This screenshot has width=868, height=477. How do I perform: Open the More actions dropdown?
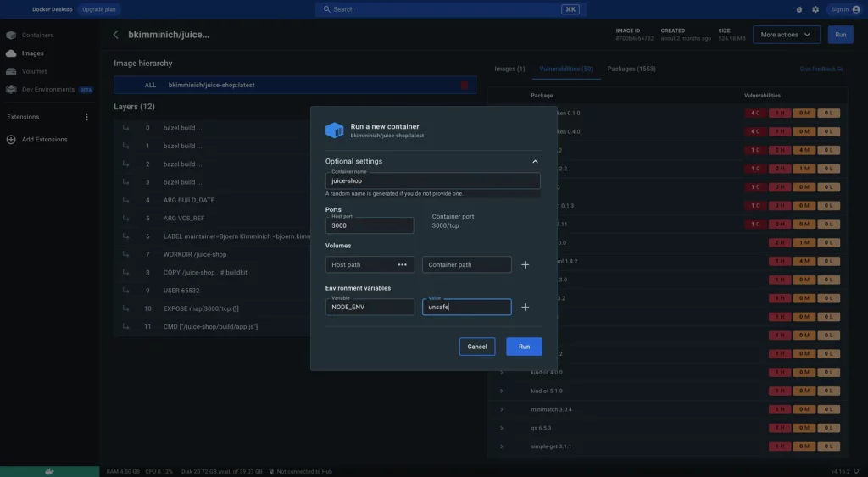pos(786,35)
